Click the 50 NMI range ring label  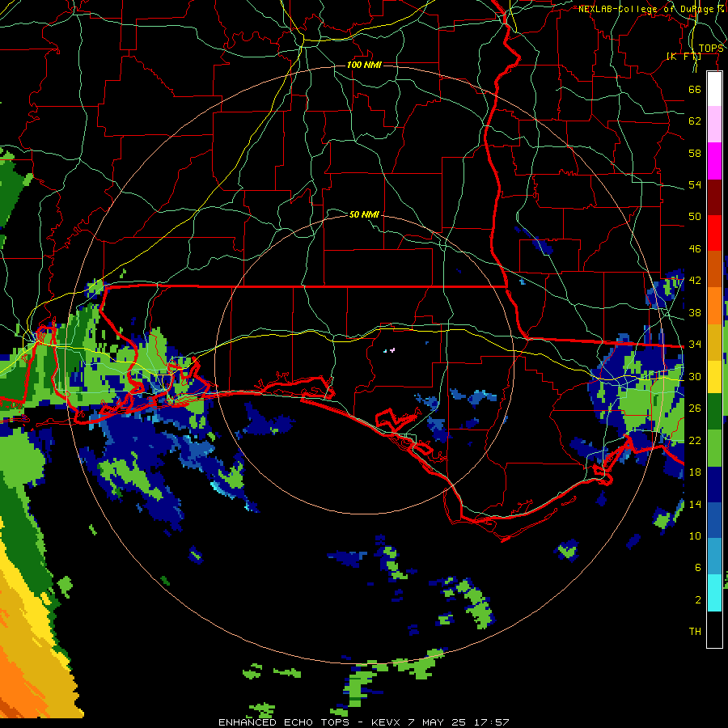click(364, 214)
